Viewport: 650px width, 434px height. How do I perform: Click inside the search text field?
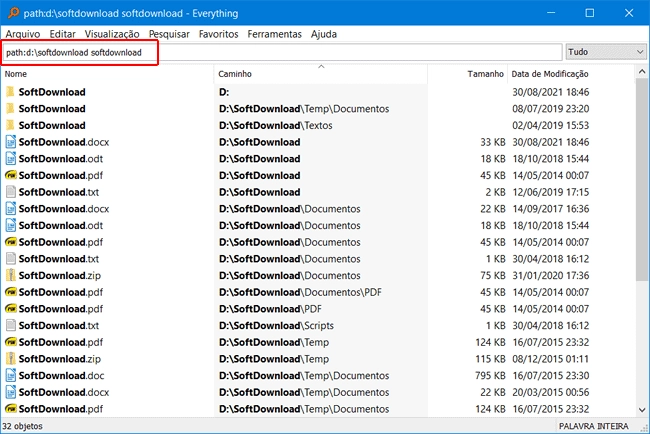[300, 51]
